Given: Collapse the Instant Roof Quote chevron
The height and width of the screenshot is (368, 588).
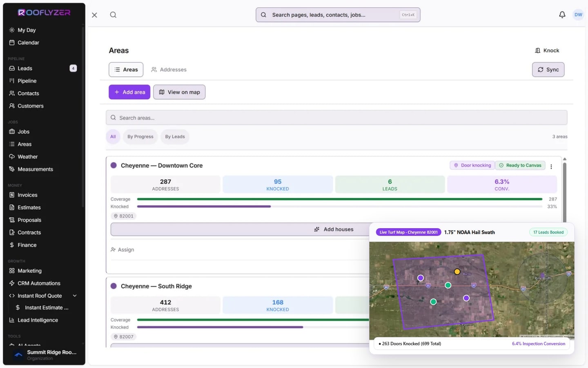Looking at the screenshot, I should pyautogui.click(x=75, y=296).
